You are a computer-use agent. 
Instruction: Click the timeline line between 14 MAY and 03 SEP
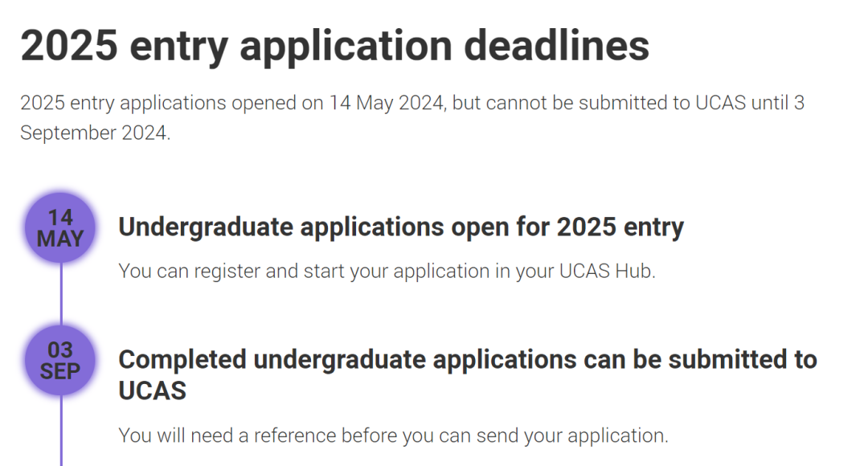pos(61,294)
